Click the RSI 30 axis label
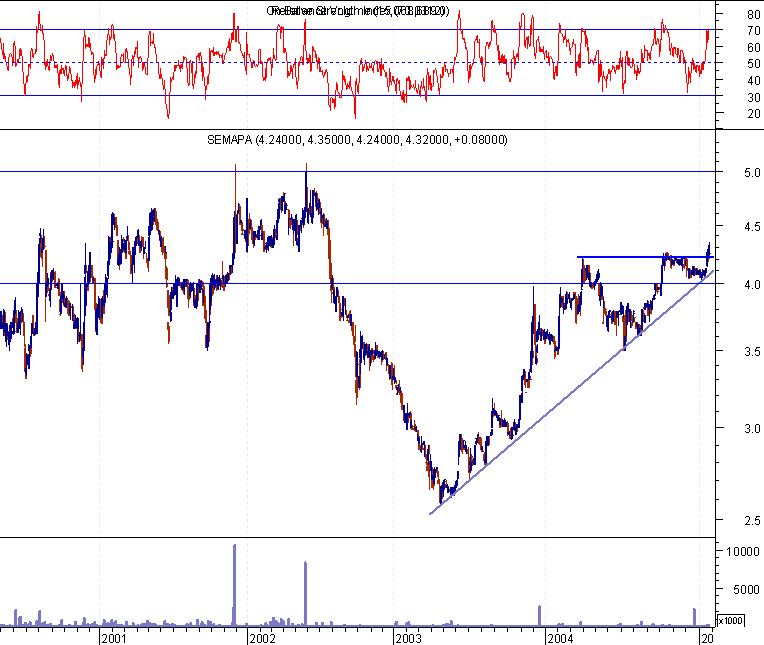The image size is (764, 645). pyautogui.click(x=754, y=97)
